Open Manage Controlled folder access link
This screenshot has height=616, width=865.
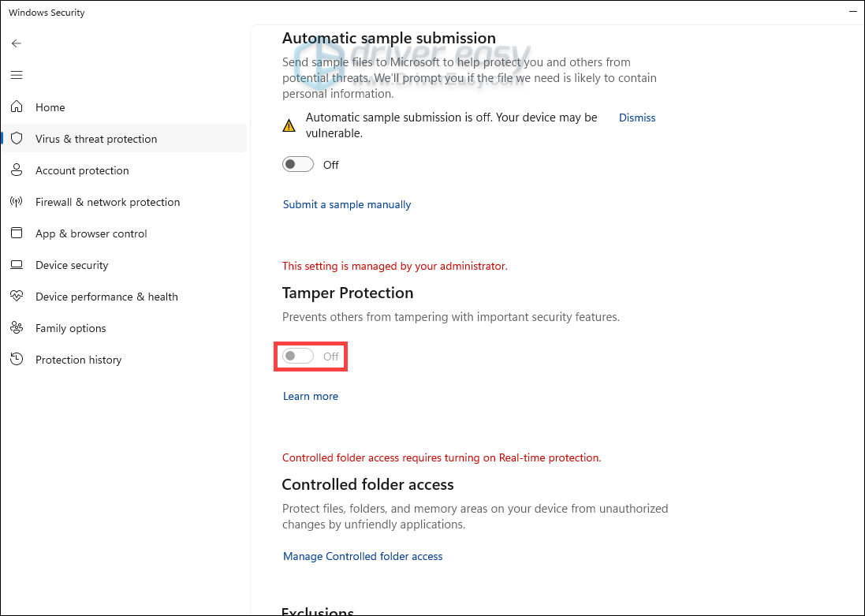pyautogui.click(x=363, y=556)
